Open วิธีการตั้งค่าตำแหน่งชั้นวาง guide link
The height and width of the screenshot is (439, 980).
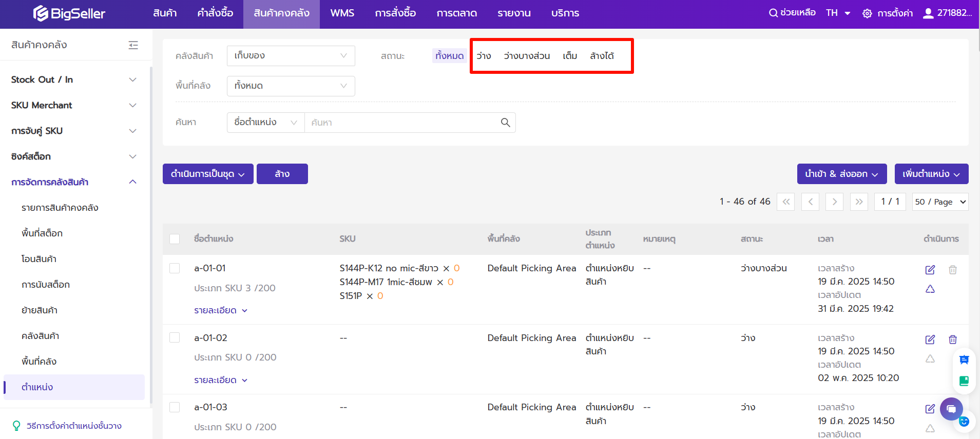(x=74, y=426)
